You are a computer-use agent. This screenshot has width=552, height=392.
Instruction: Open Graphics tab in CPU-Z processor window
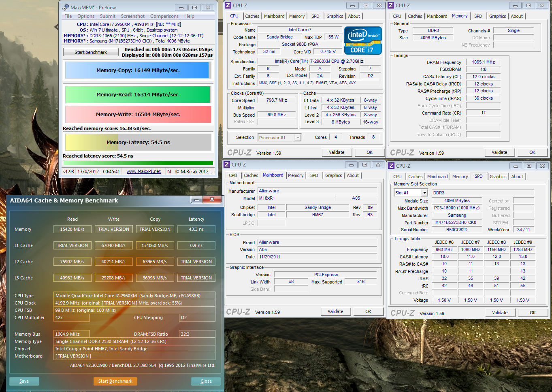[335, 16]
